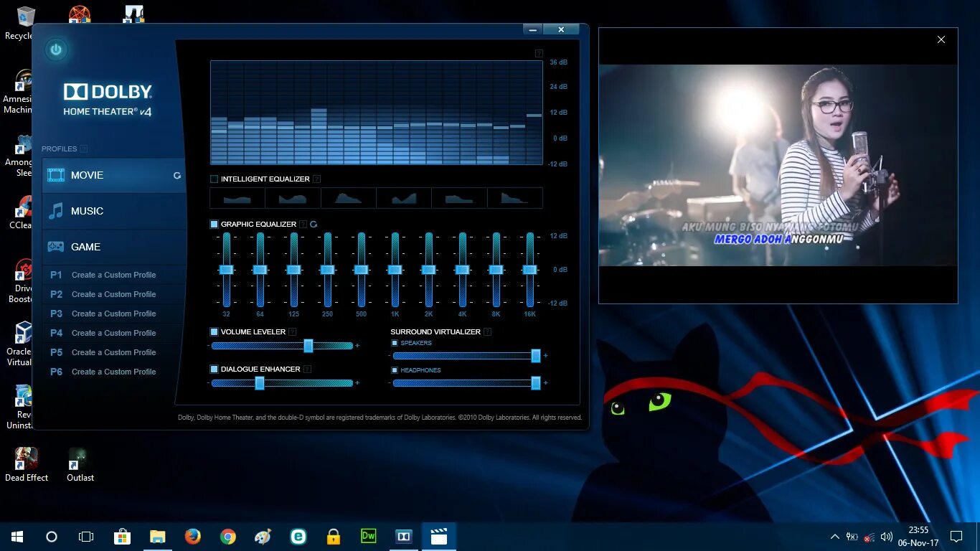This screenshot has height=551, width=980.
Task: Open File Explorer from the taskbar
Action: [x=157, y=537]
